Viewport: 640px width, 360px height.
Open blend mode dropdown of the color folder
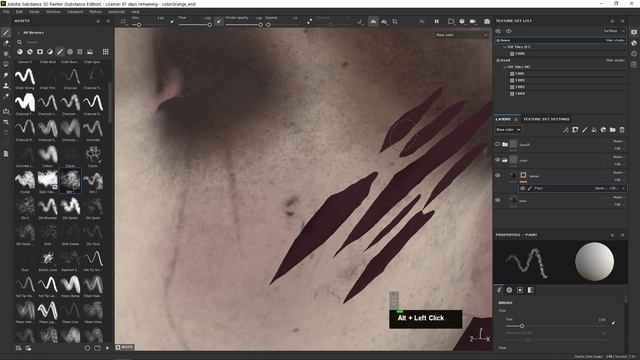coord(618,157)
